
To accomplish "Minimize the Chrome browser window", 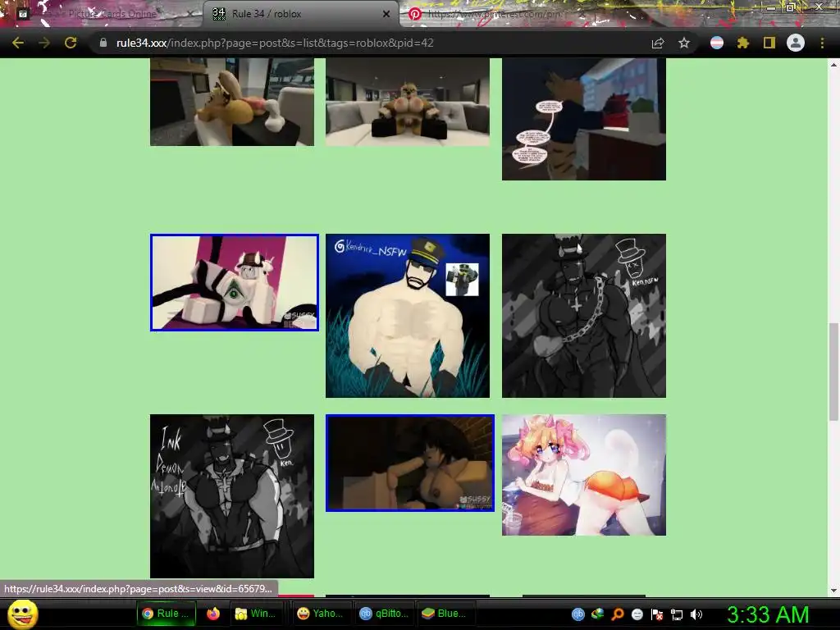I will coord(771,7).
